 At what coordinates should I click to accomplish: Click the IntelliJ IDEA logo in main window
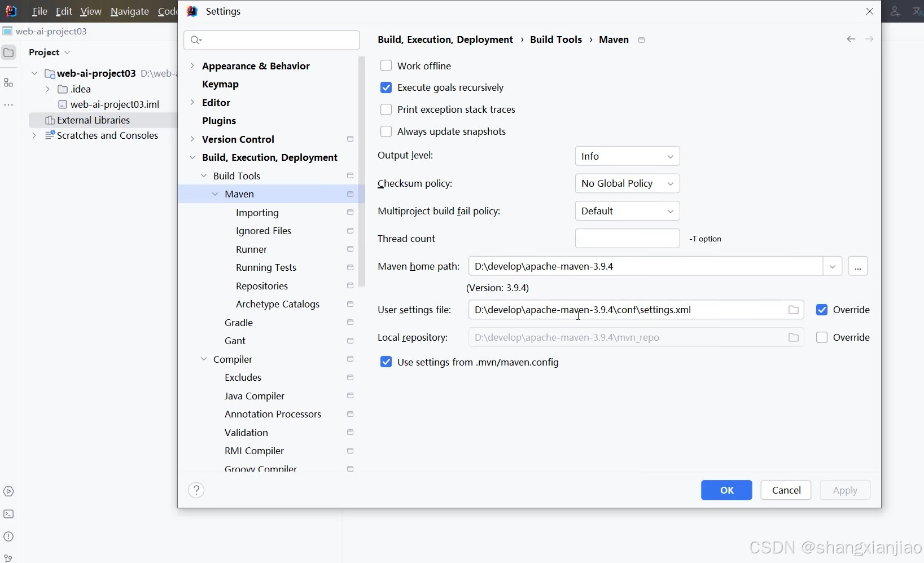click(11, 11)
